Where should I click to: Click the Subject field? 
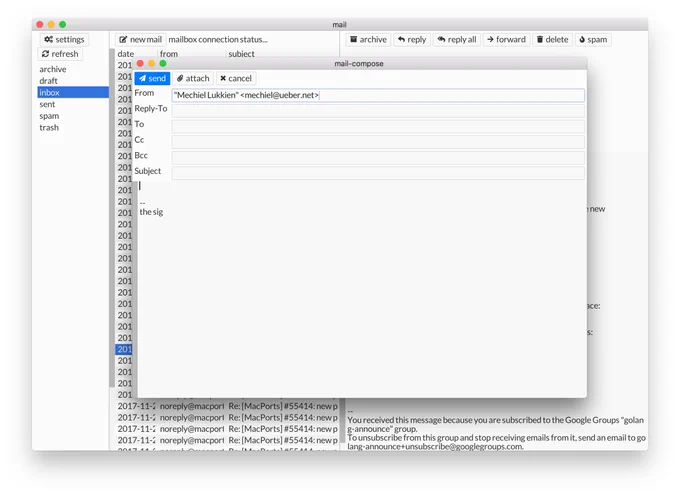pyautogui.click(x=378, y=173)
